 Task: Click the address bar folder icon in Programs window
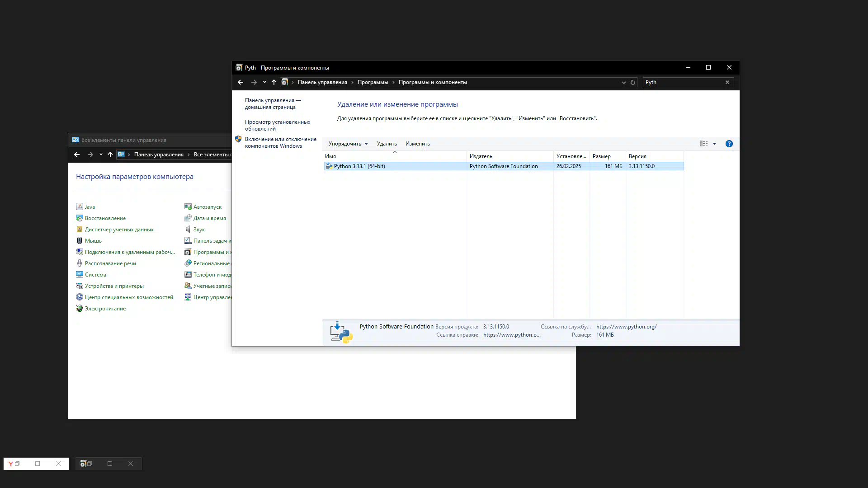pyautogui.click(x=285, y=82)
